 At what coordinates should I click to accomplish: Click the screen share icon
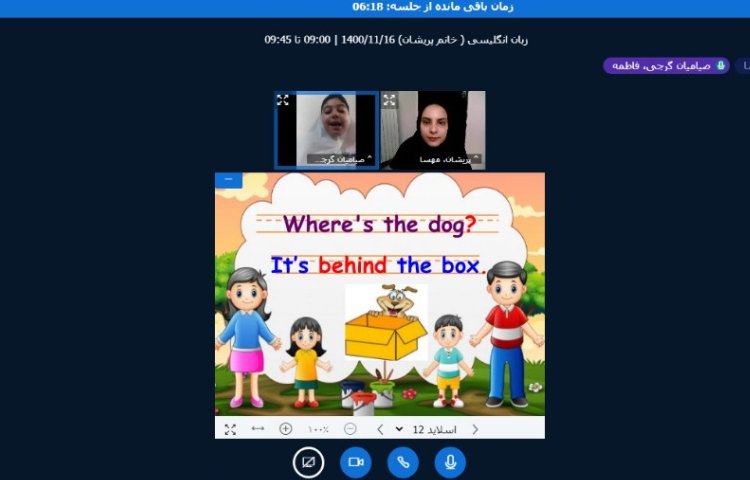tap(308, 462)
